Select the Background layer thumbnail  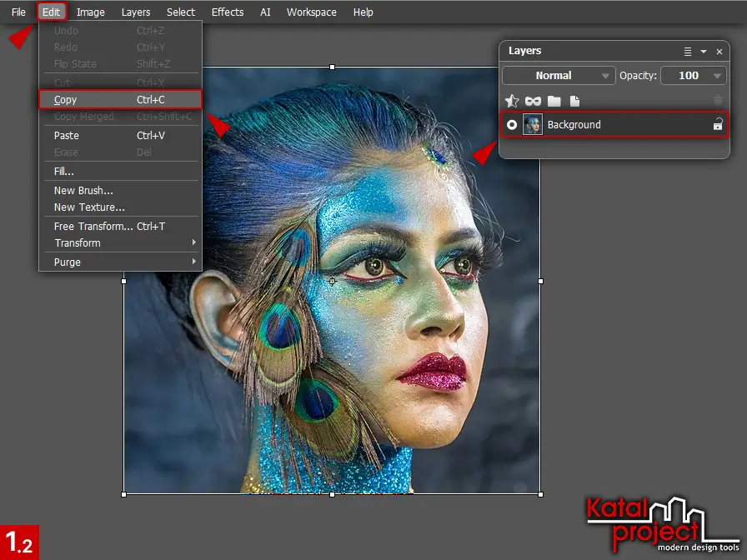[x=533, y=125]
